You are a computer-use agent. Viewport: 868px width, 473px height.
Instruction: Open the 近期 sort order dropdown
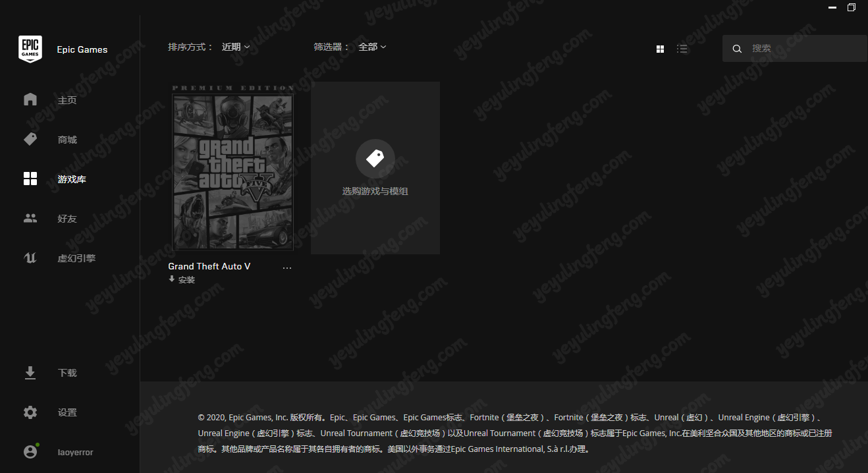(x=236, y=47)
